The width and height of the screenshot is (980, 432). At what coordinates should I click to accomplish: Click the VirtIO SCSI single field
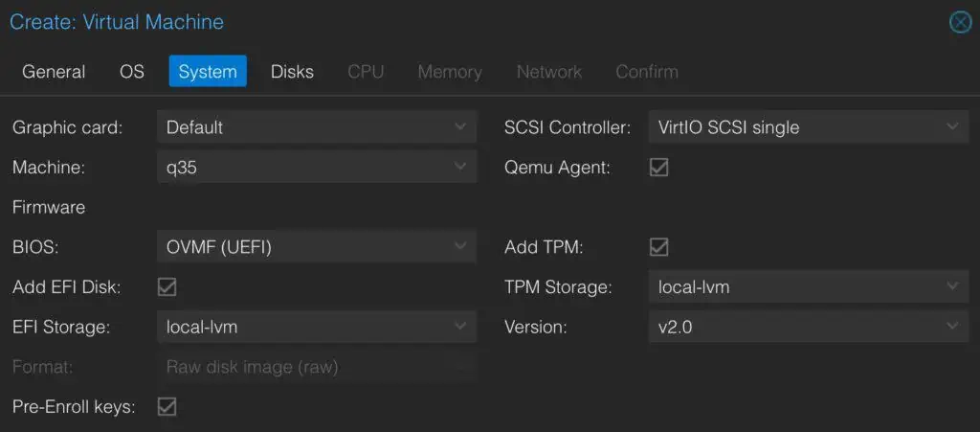pyautogui.click(x=728, y=126)
